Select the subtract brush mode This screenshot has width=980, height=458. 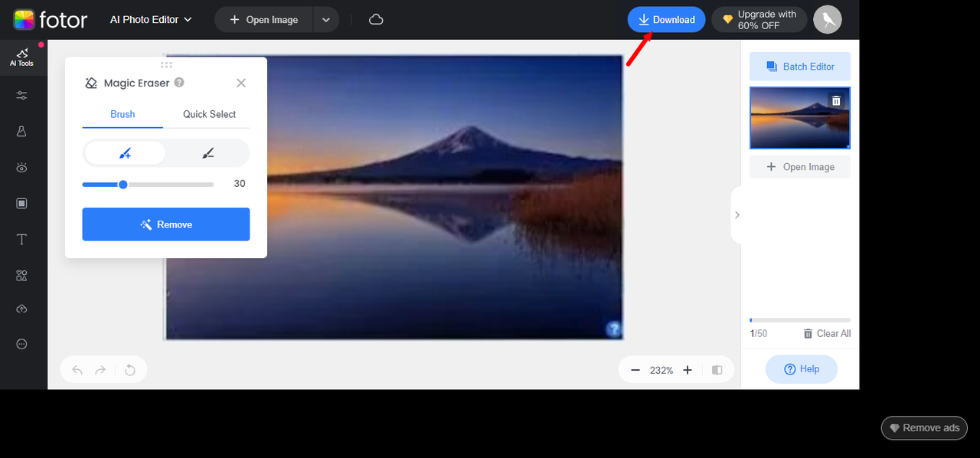click(x=207, y=153)
